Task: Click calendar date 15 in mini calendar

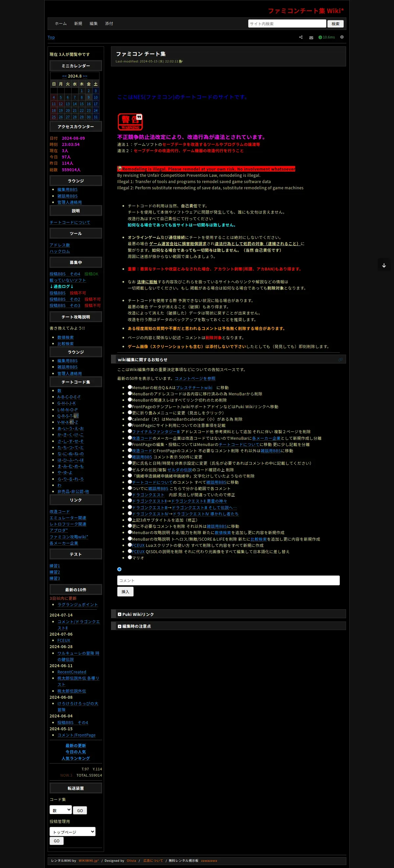Action: click(81, 104)
